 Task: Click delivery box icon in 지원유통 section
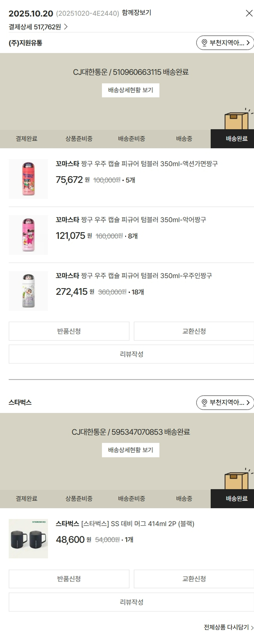click(x=237, y=120)
